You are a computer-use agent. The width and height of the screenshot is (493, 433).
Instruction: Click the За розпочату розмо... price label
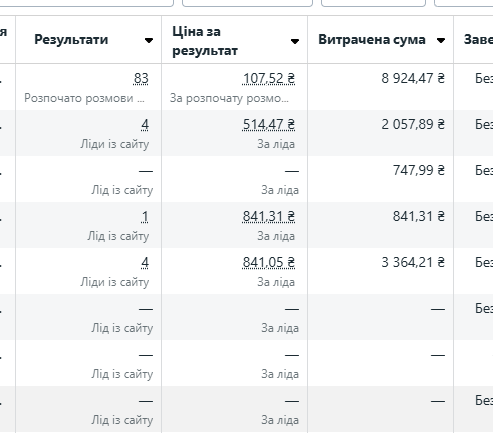pos(229,98)
